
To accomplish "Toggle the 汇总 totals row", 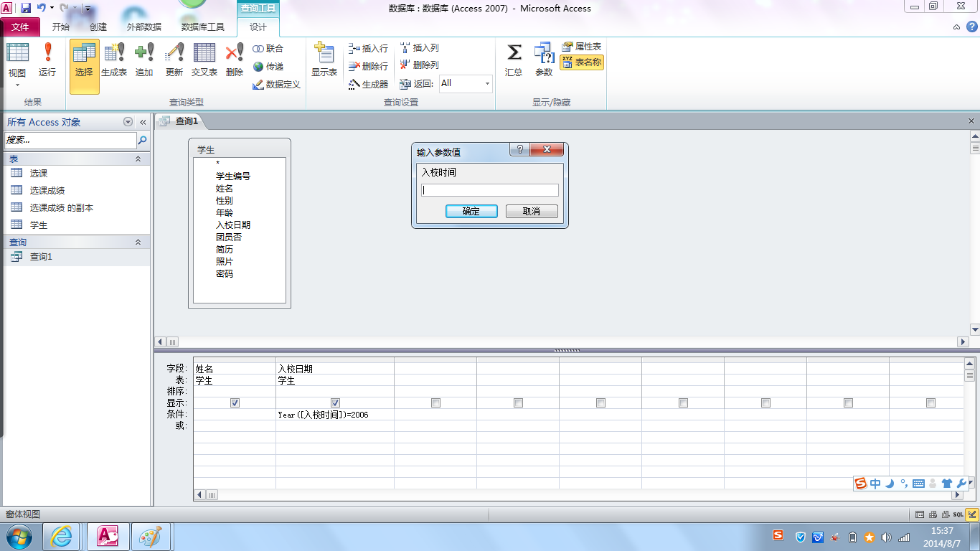I will tap(514, 60).
